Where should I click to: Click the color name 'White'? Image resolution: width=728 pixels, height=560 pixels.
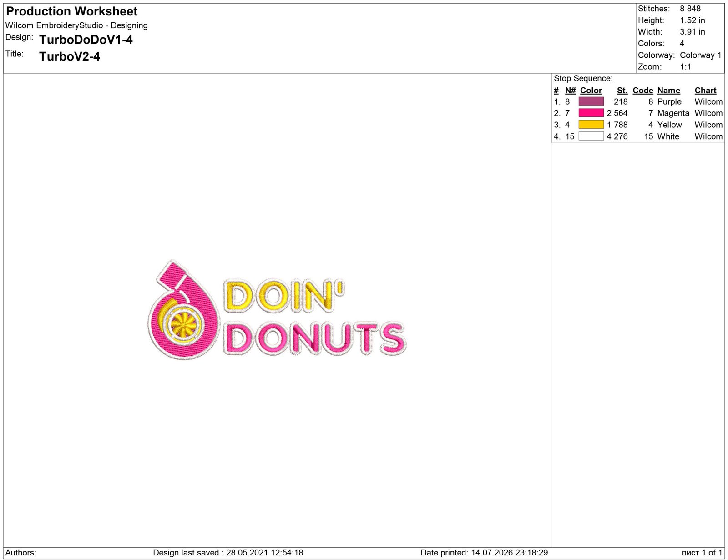(x=668, y=136)
